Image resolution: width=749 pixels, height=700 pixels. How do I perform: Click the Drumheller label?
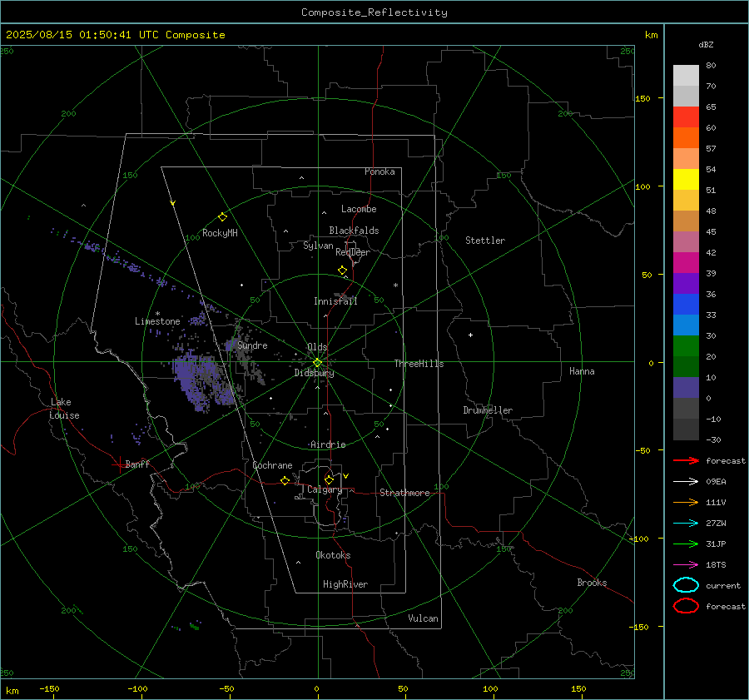(488, 410)
